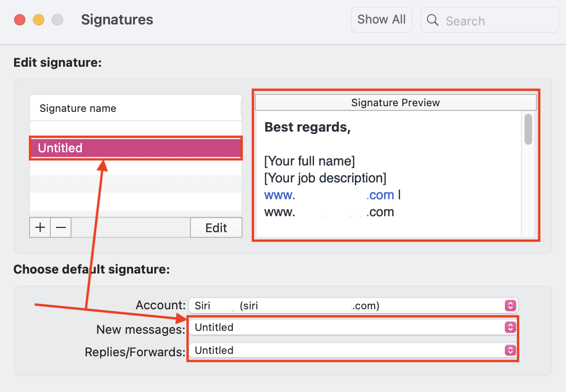Click the Signature Preview header bar
The height and width of the screenshot is (392, 566).
pyautogui.click(x=395, y=102)
